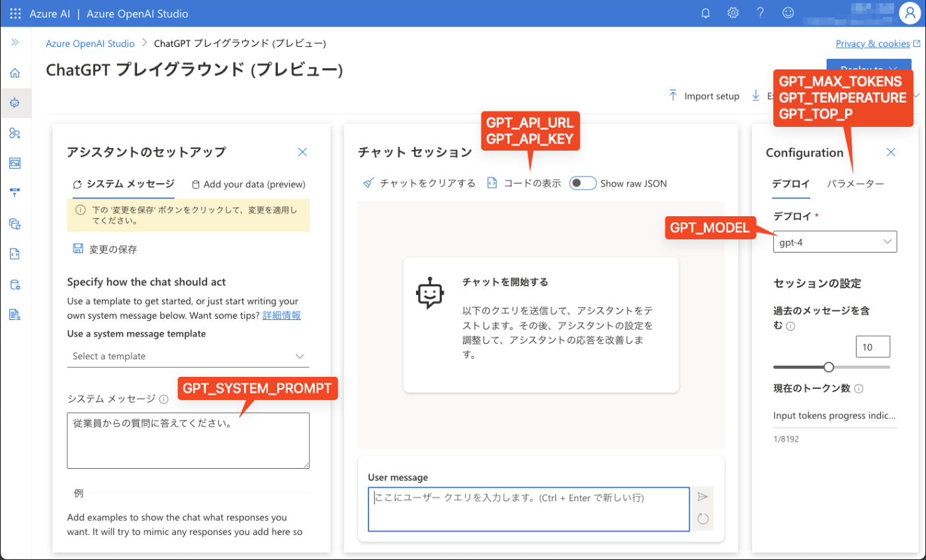This screenshot has width=926, height=560.
Task: Open the Select a template dropdown
Action: (189, 356)
